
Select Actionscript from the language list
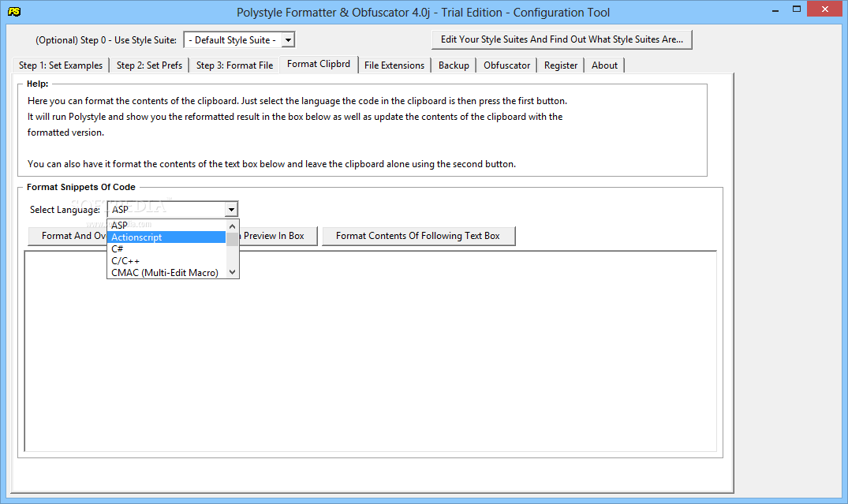[166, 237]
